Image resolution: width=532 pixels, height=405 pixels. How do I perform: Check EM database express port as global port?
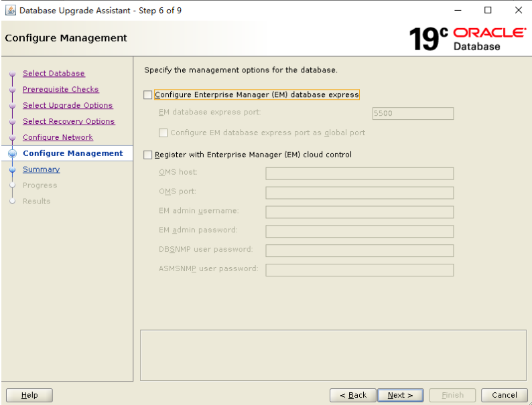tap(163, 133)
